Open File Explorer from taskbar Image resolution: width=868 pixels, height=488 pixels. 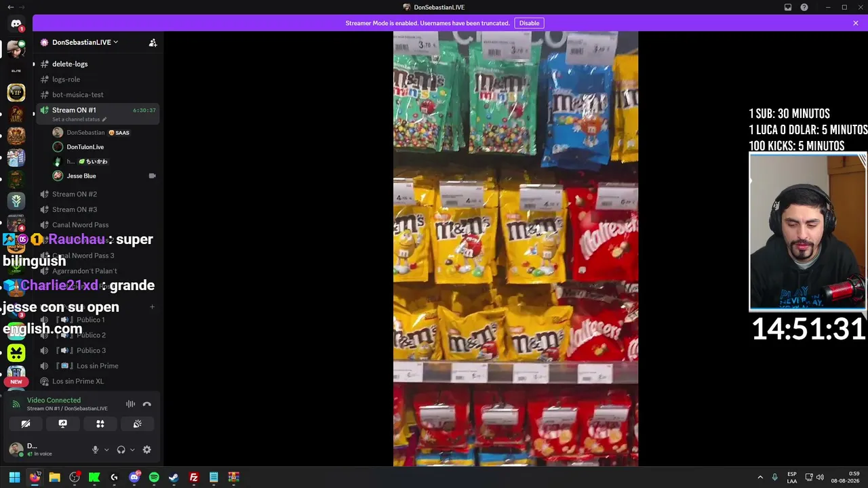click(x=55, y=477)
